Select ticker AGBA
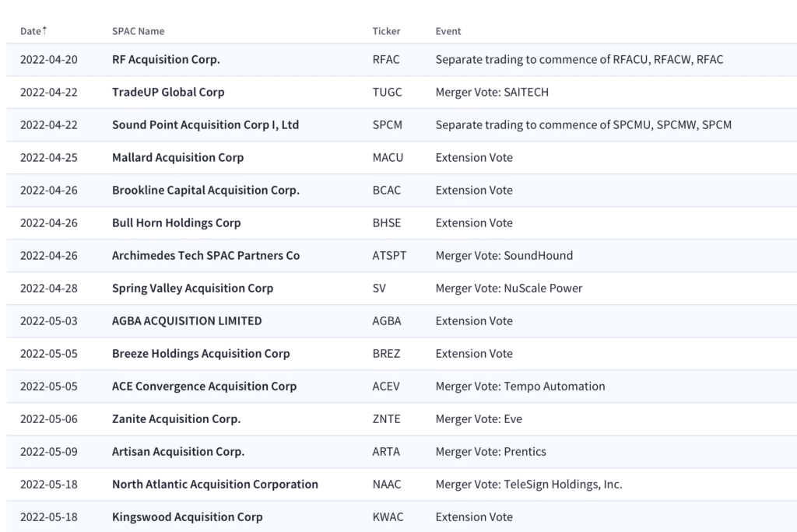Screen dimensions: 797x532 click(x=387, y=320)
